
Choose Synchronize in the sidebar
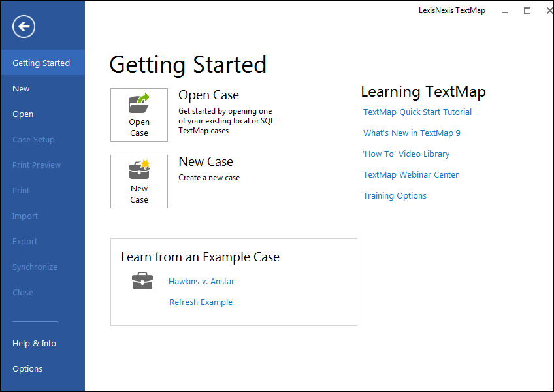pyautogui.click(x=42, y=267)
